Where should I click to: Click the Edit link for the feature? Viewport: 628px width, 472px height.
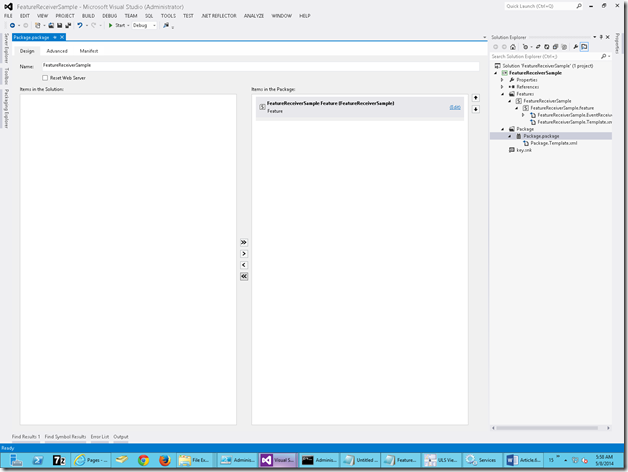[455, 107]
